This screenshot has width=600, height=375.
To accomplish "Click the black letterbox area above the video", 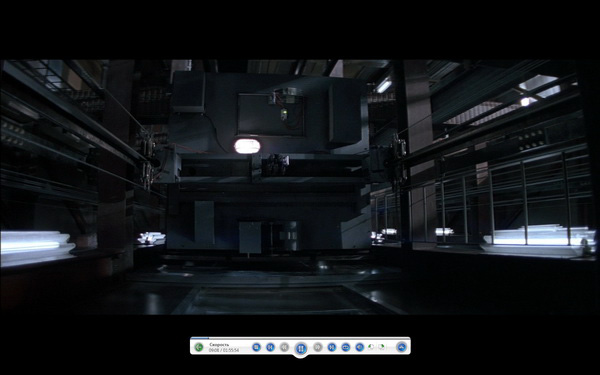I will pyautogui.click(x=300, y=29).
